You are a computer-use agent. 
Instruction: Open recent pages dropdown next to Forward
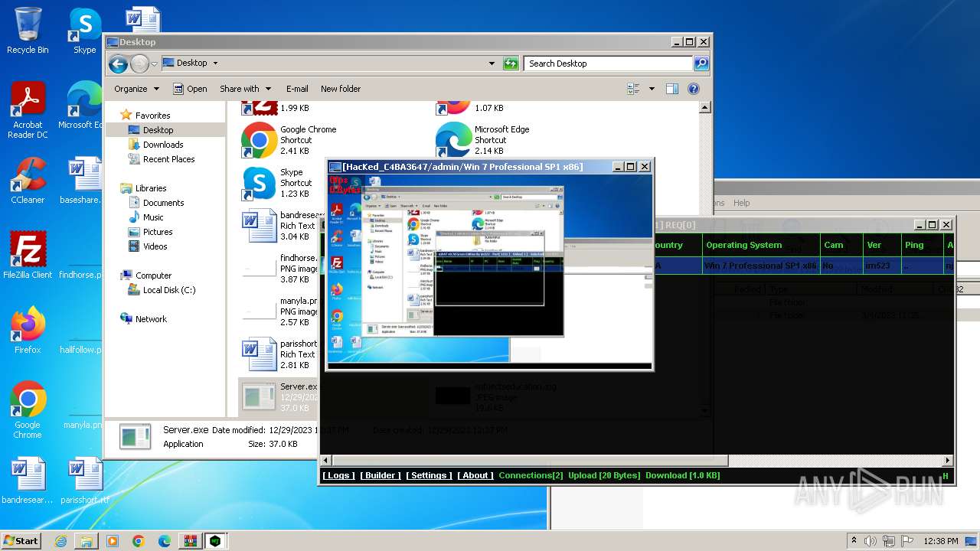pos(154,64)
